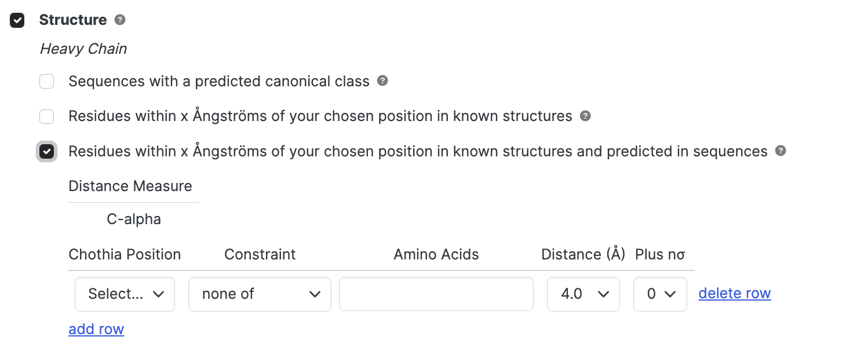Click the 'add row' link
The width and height of the screenshot is (868, 344).
click(96, 329)
